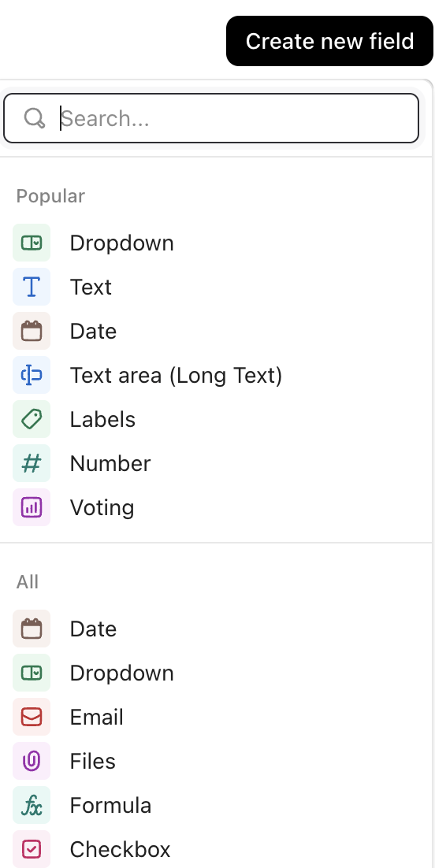The image size is (435, 868).
Task: Click the purple Voting chart icon
Action: click(32, 507)
